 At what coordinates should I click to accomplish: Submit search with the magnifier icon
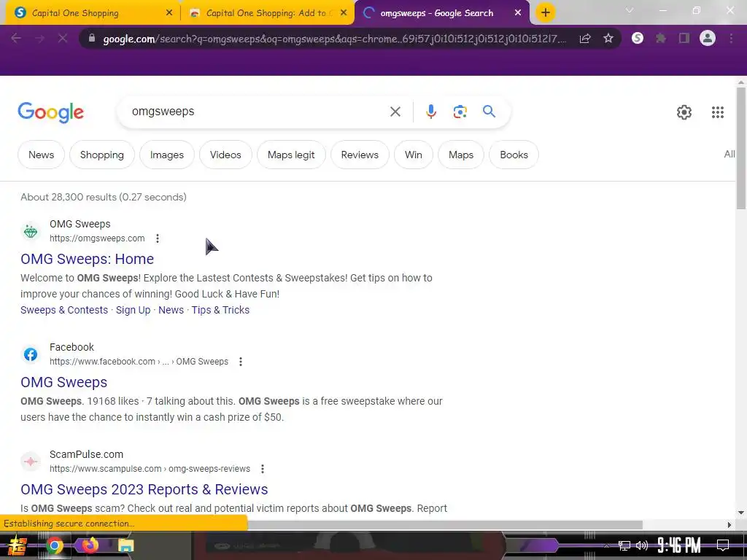489,112
